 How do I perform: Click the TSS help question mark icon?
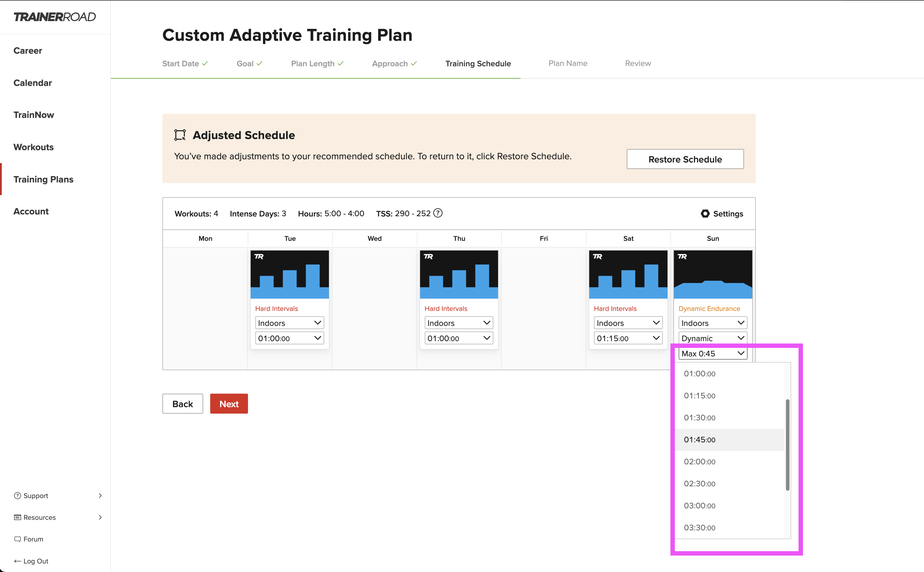(438, 213)
